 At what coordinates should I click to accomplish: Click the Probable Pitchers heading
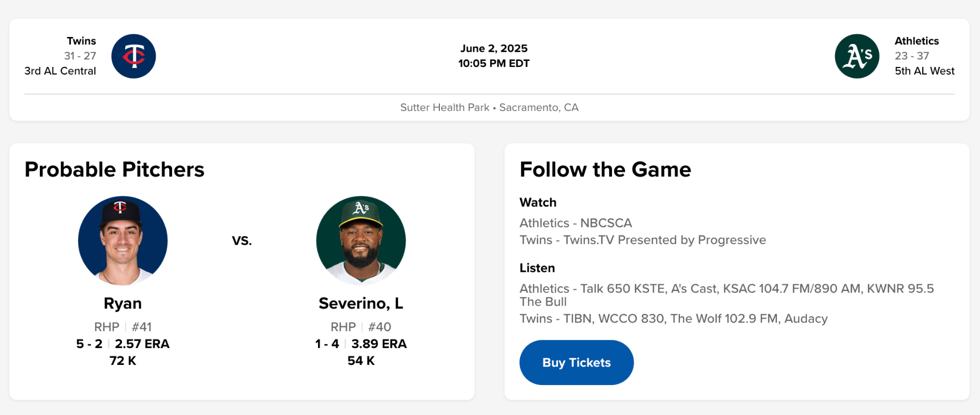coord(114,170)
